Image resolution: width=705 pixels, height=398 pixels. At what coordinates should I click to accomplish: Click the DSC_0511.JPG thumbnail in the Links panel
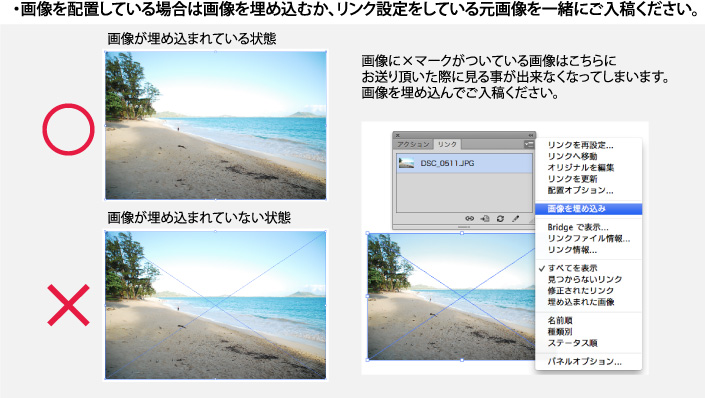[x=406, y=163]
